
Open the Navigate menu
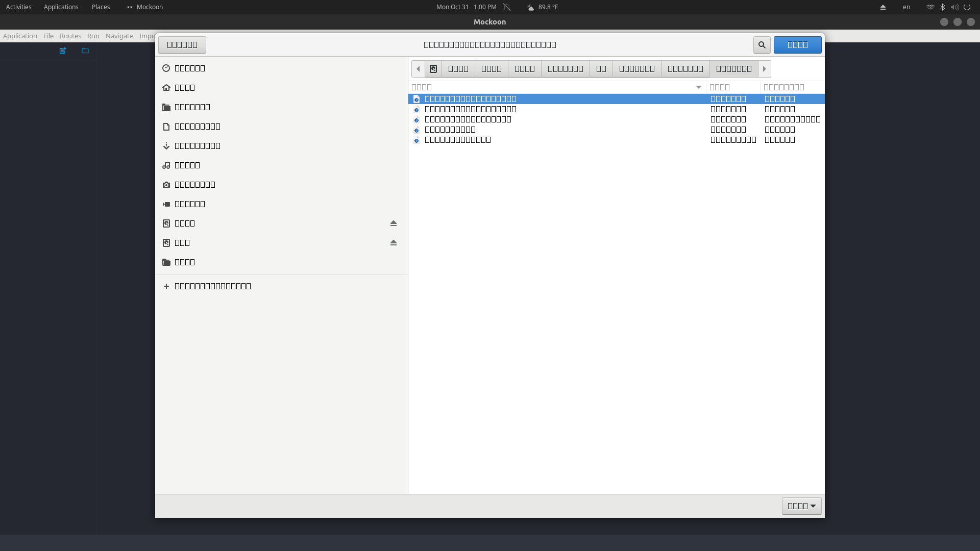(119, 36)
